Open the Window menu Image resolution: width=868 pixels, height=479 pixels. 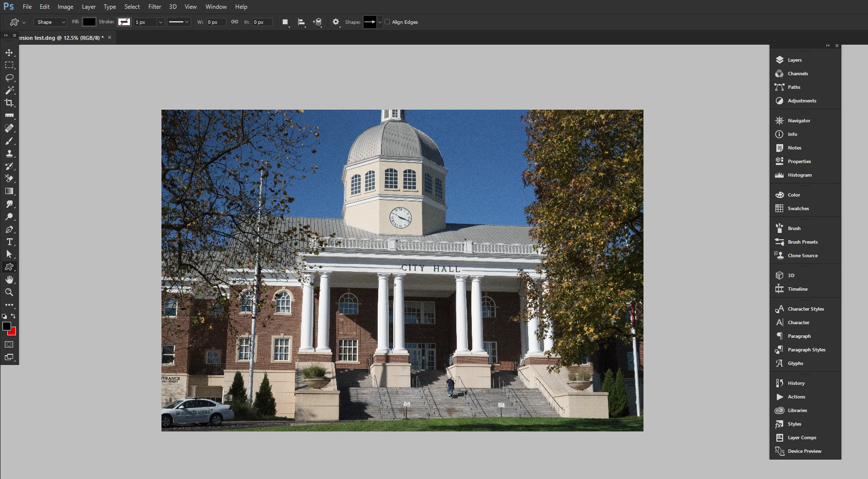[216, 7]
